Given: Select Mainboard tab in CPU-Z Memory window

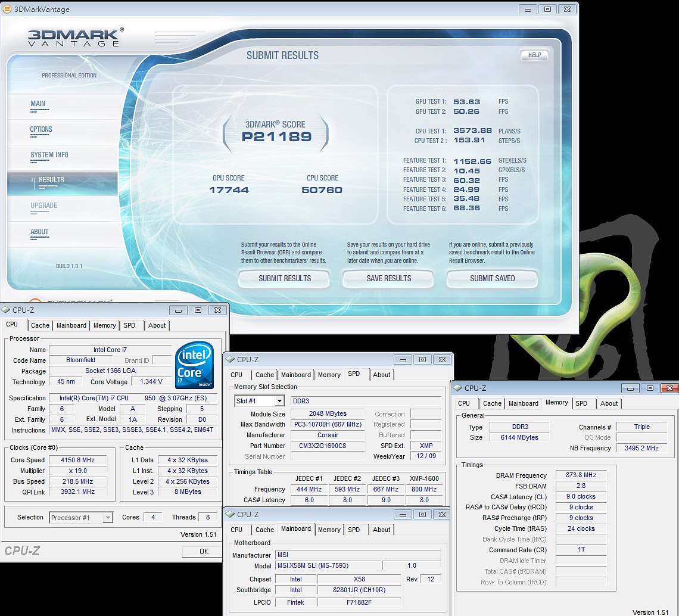Looking at the screenshot, I should coord(523,403).
